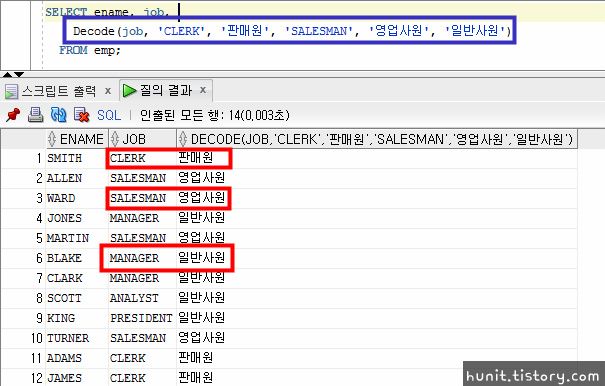This screenshot has width=605, height=386.
Task: Click the fetched rows status text 14(0.003초)
Action: coord(259,115)
